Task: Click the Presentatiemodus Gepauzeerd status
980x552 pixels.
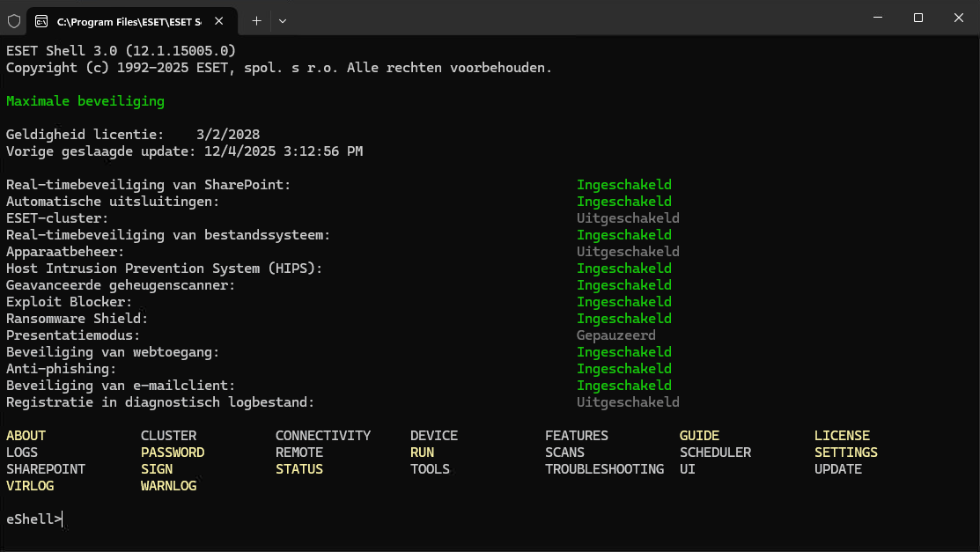Action: (615, 335)
